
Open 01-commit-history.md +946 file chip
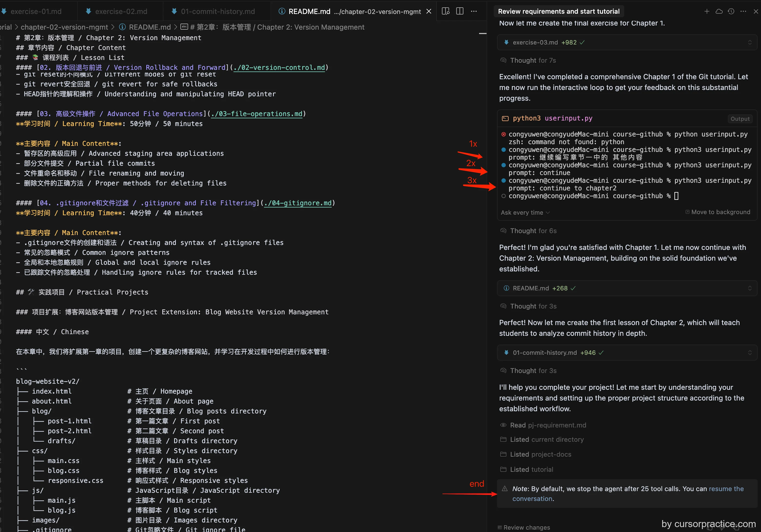tap(627, 353)
